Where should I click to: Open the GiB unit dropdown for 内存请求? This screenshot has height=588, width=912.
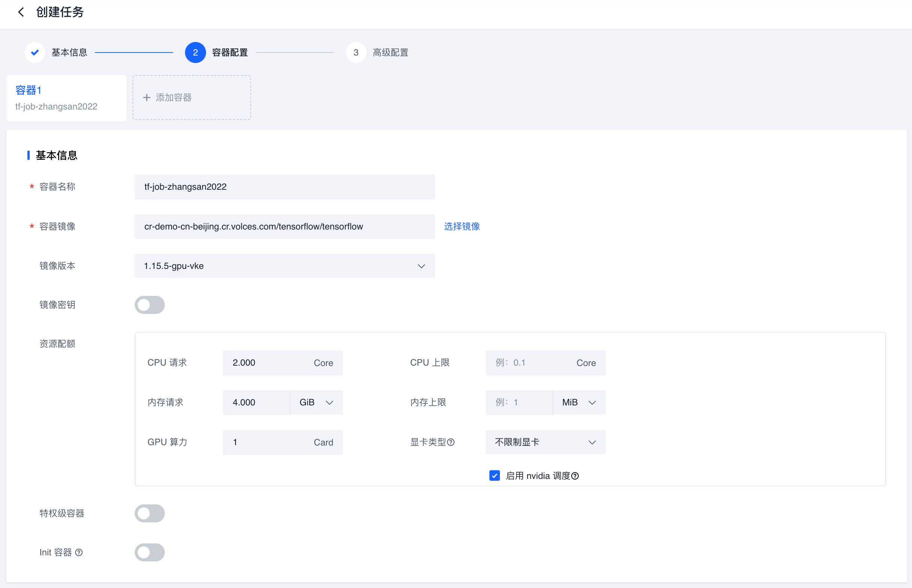click(x=316, y=402)
